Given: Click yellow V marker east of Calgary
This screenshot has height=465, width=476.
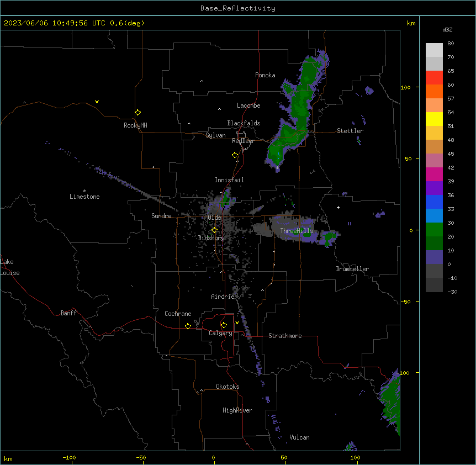Looking at the screenshot, I should [237, 323].
